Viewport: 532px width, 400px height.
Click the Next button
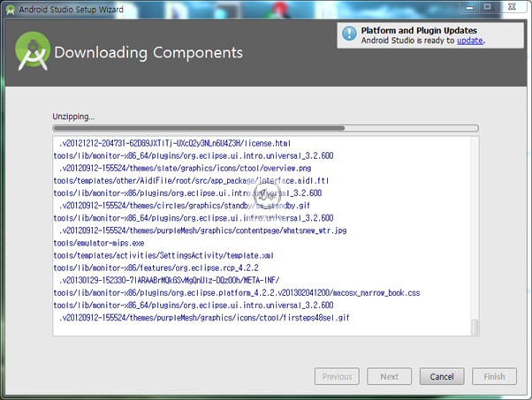389,376
